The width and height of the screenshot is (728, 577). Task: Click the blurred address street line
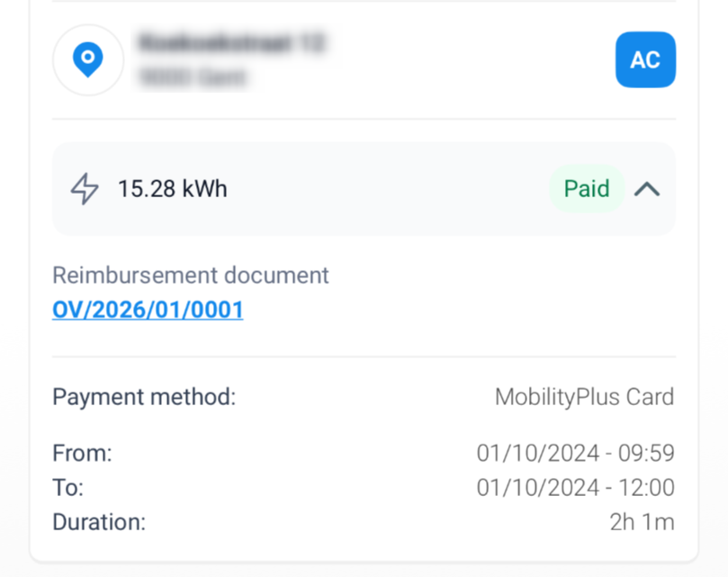pyautogui.click(x=231, y=42)
